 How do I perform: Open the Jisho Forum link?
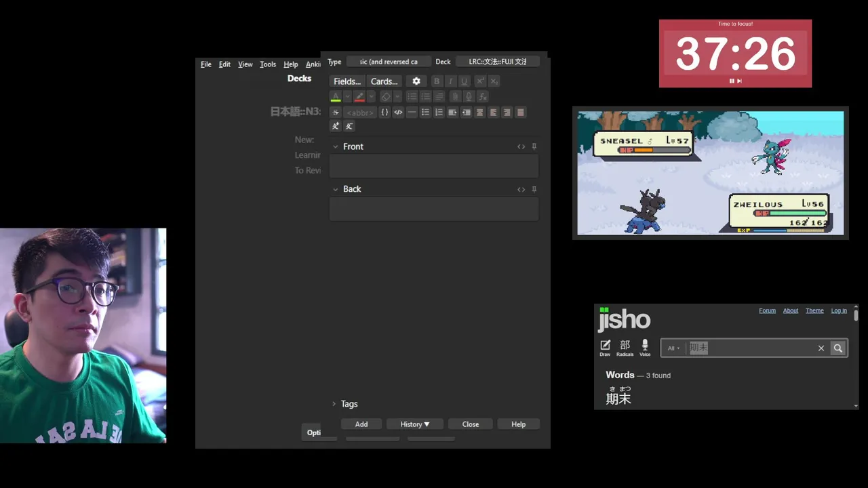767,310
